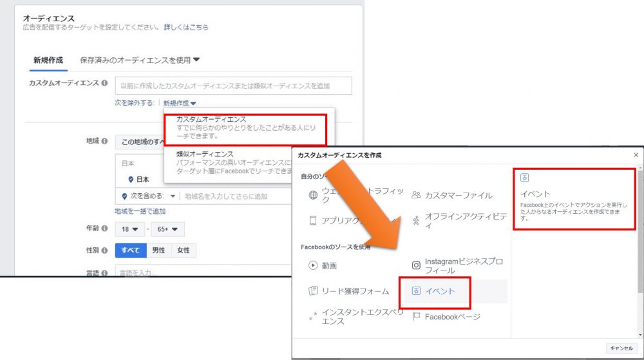Focus the カスタムオーディエンス search field
Screen dimensions: 644x360
click(x=233, y=86)
